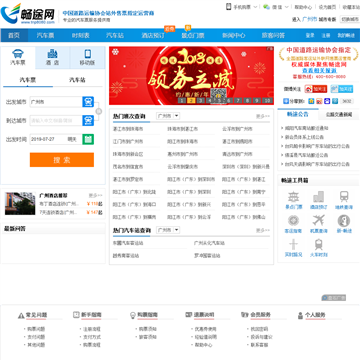Image resolution: width=360 pixels, height=360 pixels.
Task: Go to 首页 in main navigation
Action: tap(14, 35)
